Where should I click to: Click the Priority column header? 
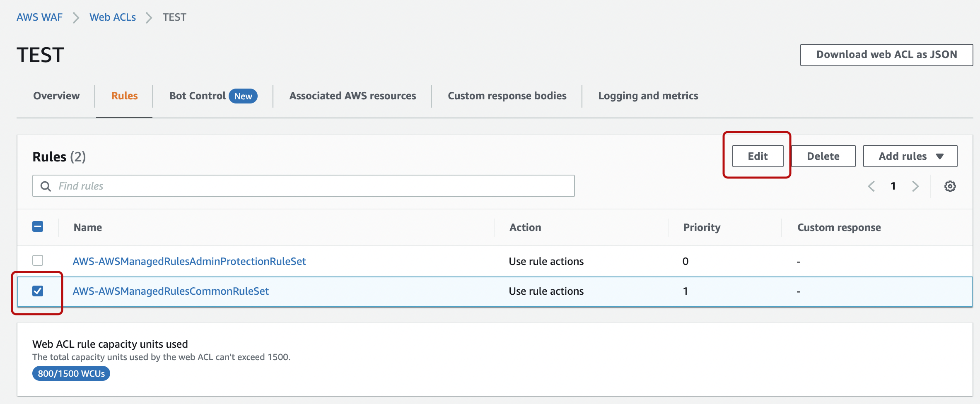pyautogui.click(x=702, y=227)
